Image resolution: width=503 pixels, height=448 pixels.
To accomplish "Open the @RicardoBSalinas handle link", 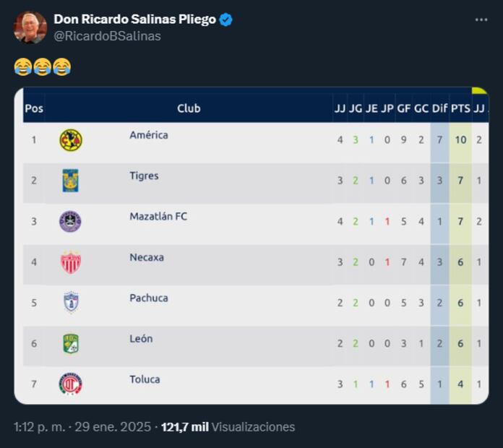I will (108, 36).
